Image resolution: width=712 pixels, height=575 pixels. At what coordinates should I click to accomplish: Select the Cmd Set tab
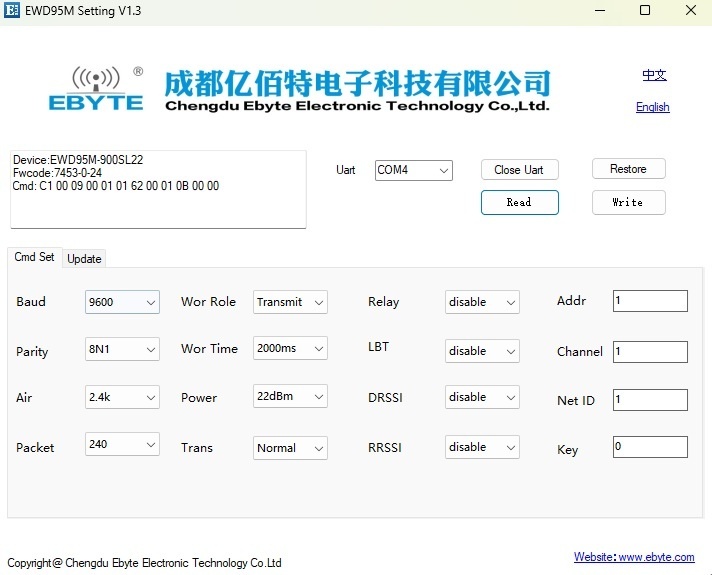point(35,257)
